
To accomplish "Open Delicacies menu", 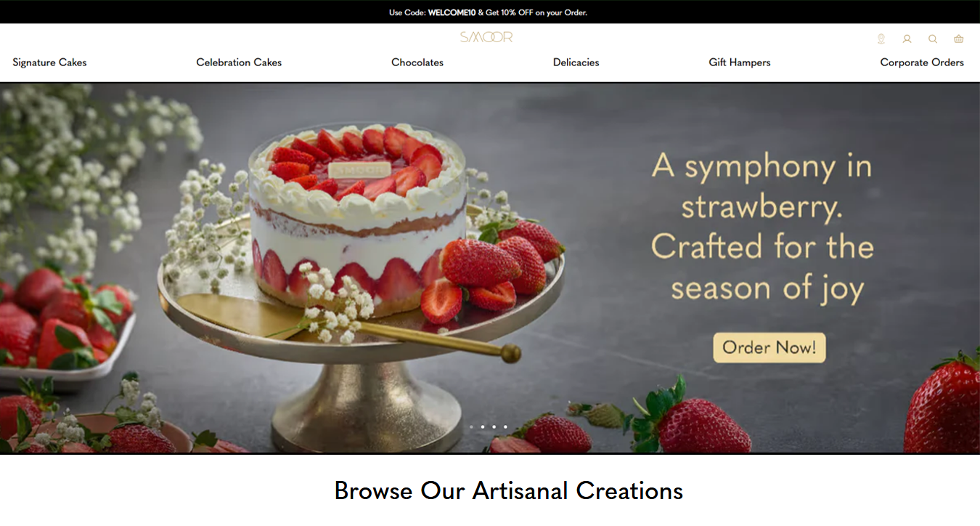I will pyautogui.click(x=576, y=62).
